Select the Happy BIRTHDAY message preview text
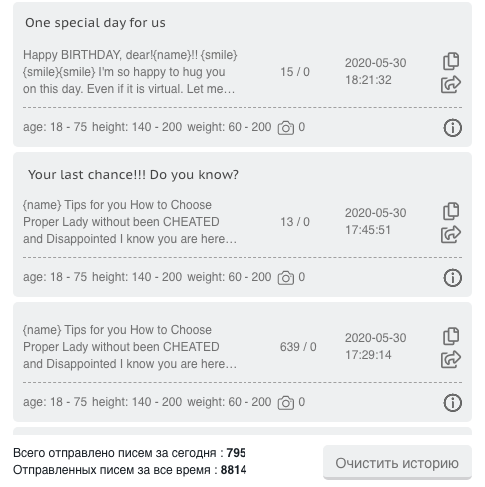 tap(130, 72)
